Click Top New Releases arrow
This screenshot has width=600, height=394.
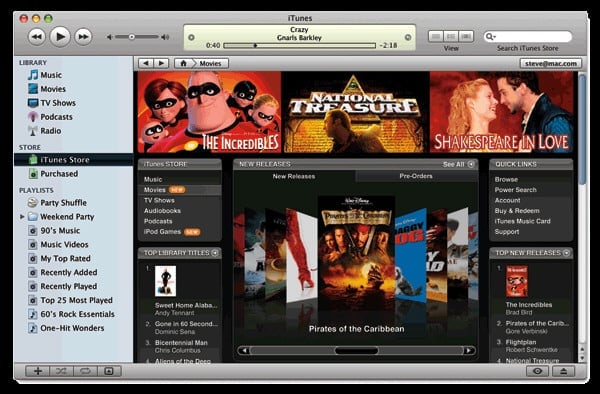566,253
